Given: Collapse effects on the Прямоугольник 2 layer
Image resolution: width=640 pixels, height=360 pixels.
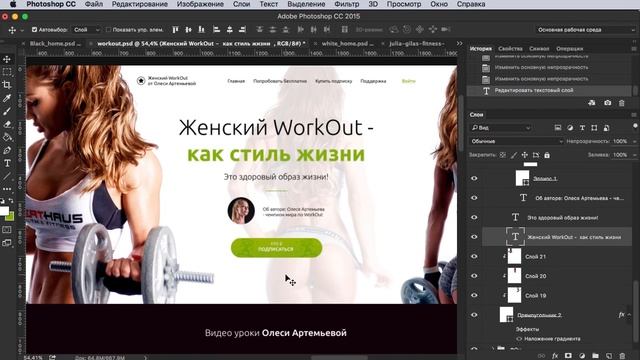Looking at the screenshot, I should [629, 315].
